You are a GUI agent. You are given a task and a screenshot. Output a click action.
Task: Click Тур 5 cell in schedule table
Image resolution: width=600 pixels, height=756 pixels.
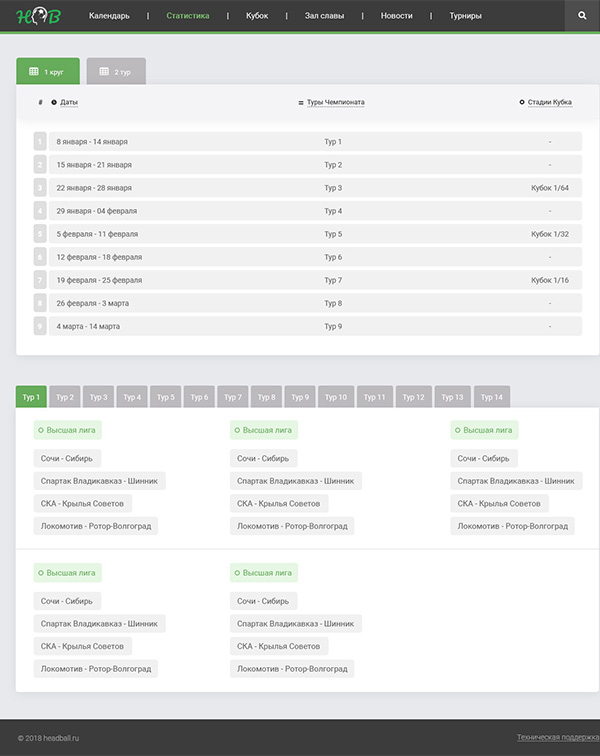333,234
